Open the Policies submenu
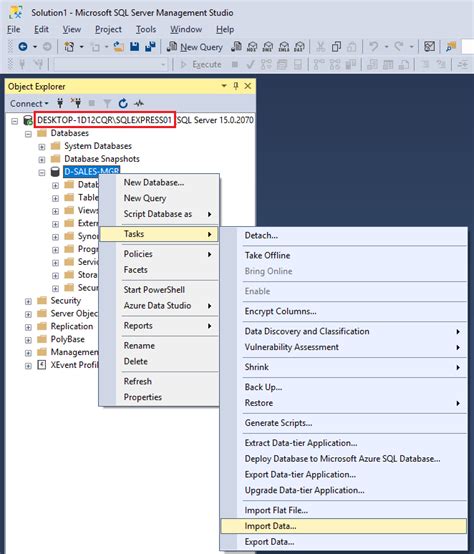 [x=159, y=254]
